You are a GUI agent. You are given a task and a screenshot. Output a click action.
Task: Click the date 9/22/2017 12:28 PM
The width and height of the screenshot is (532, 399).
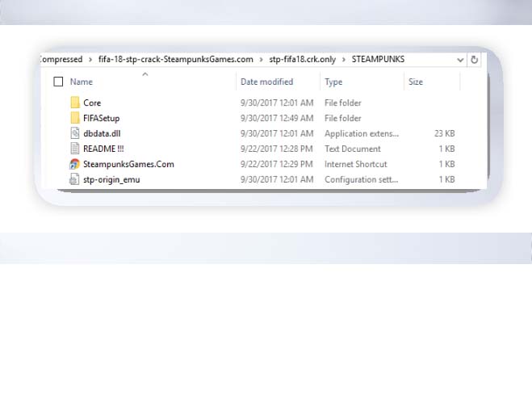click(x=277, y=149)
